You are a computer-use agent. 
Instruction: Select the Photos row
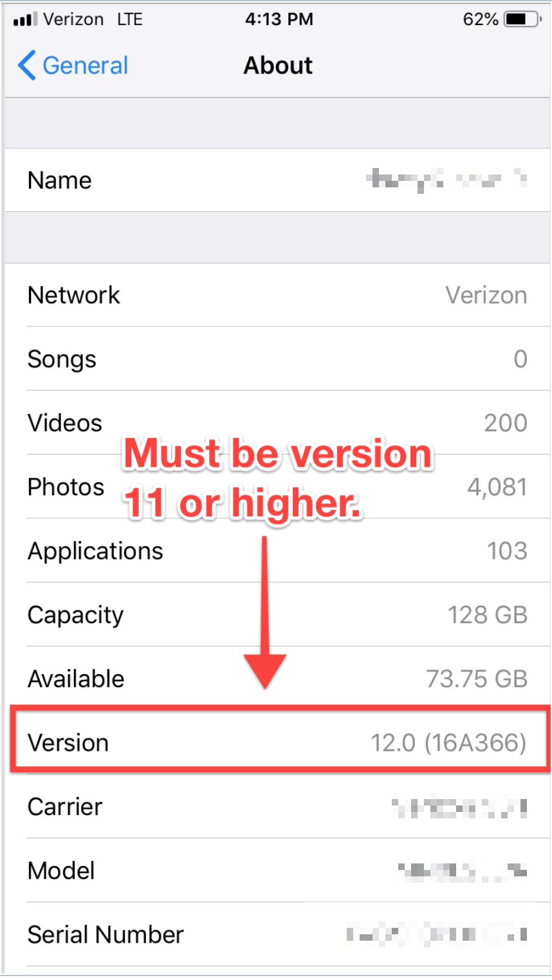pos(277,487)
